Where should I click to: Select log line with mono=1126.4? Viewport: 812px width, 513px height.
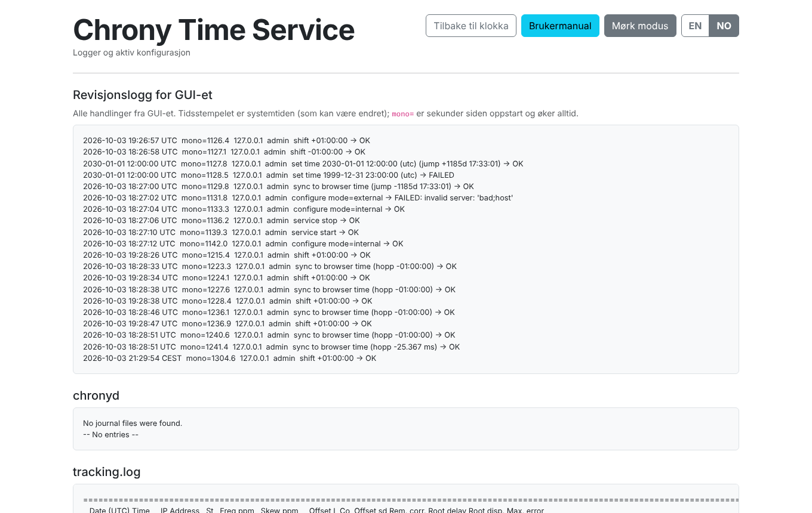click(x=226, y=141)
